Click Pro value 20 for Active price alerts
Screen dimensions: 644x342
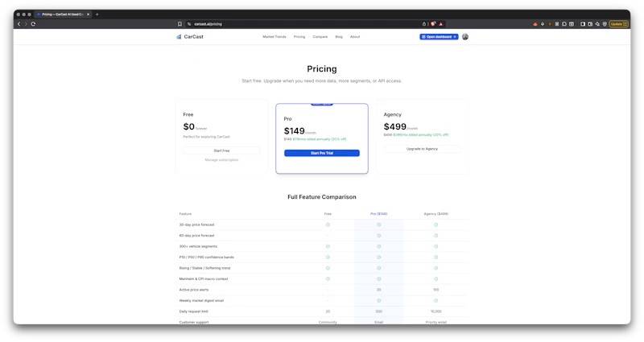(x=378, y=290)
